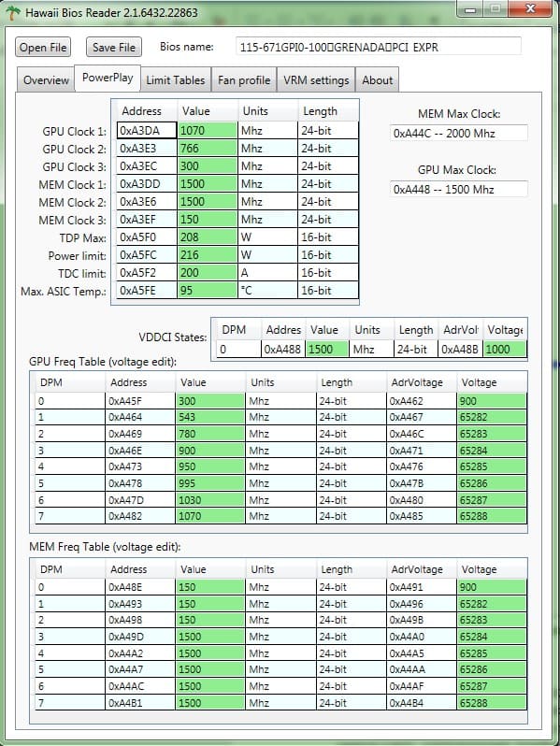
Task: Select address cell 0xA46E in GPU table
Action: coord(140,451)
